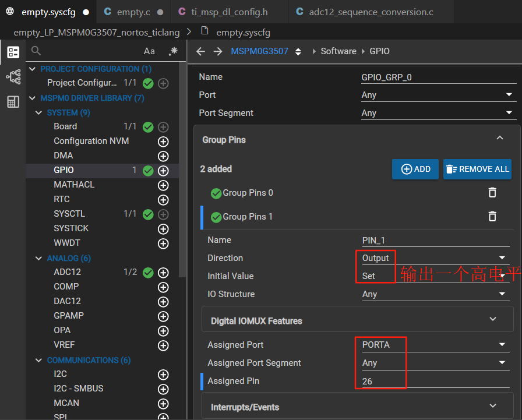522x420 pixels.
Task: Switch to adc12_sequence_conversion.c tab
Action: pos(371,12)
